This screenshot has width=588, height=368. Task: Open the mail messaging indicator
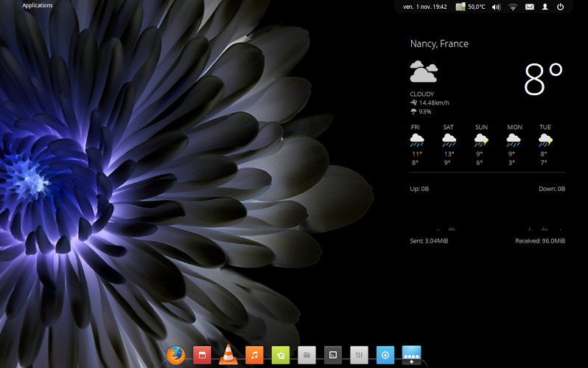(530, 7)
